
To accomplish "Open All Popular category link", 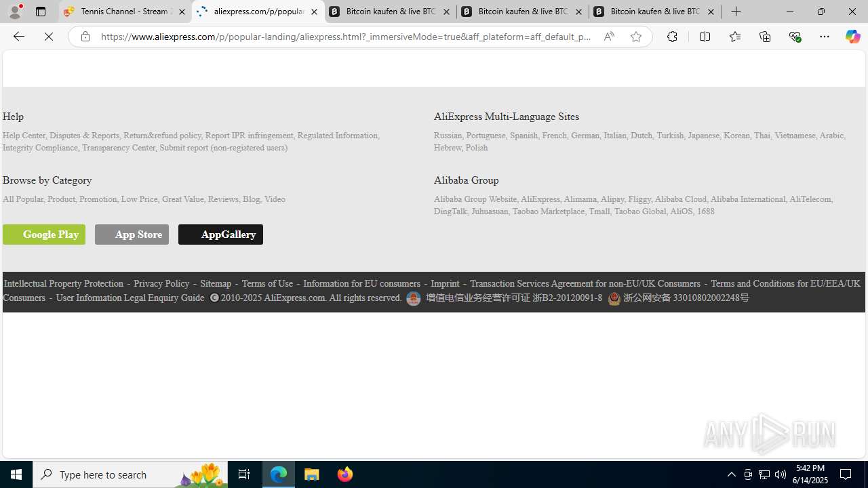I will pos(22,199).
